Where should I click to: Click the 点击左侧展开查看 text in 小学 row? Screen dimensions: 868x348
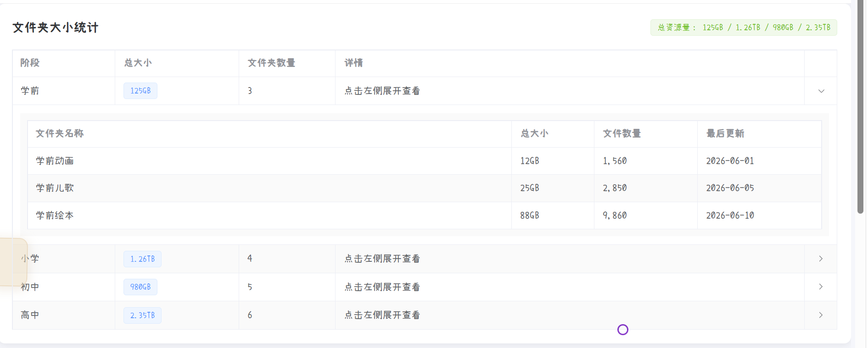[x=382, y=259]
